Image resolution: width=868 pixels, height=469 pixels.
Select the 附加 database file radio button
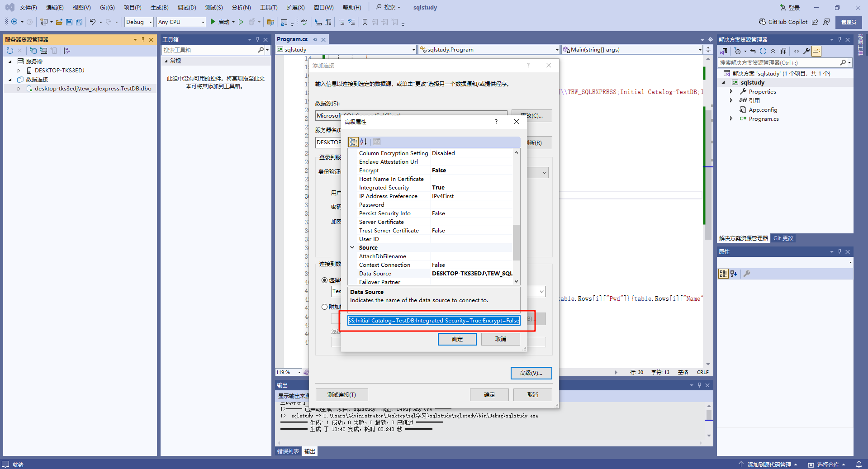click(x=324, y=307)
